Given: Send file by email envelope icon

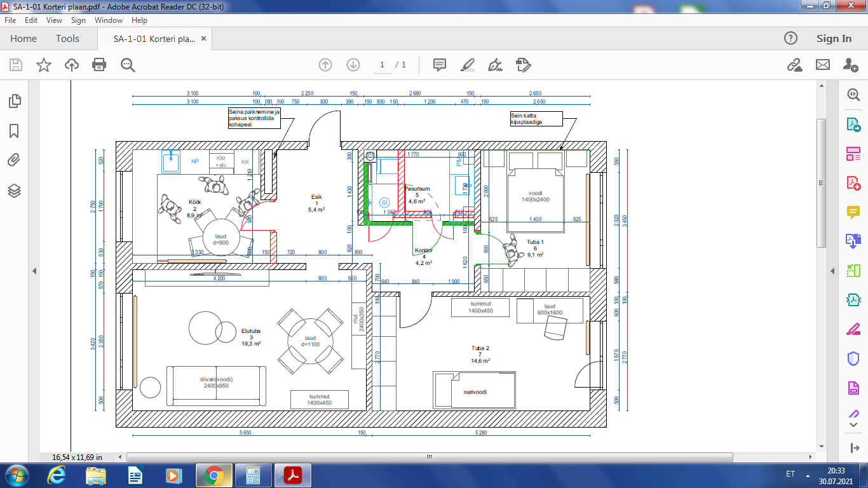Looking at the screenshot, I should 823,65.
